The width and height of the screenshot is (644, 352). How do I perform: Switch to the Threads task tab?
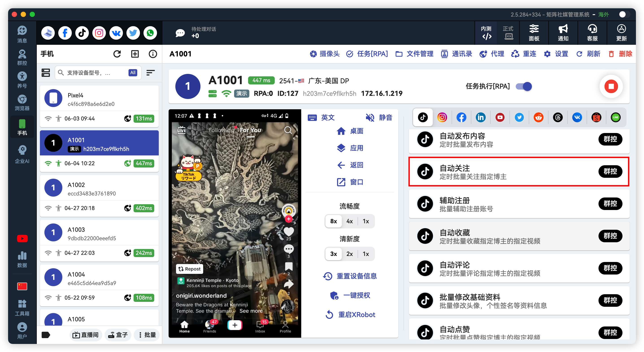tap(558, 117)
